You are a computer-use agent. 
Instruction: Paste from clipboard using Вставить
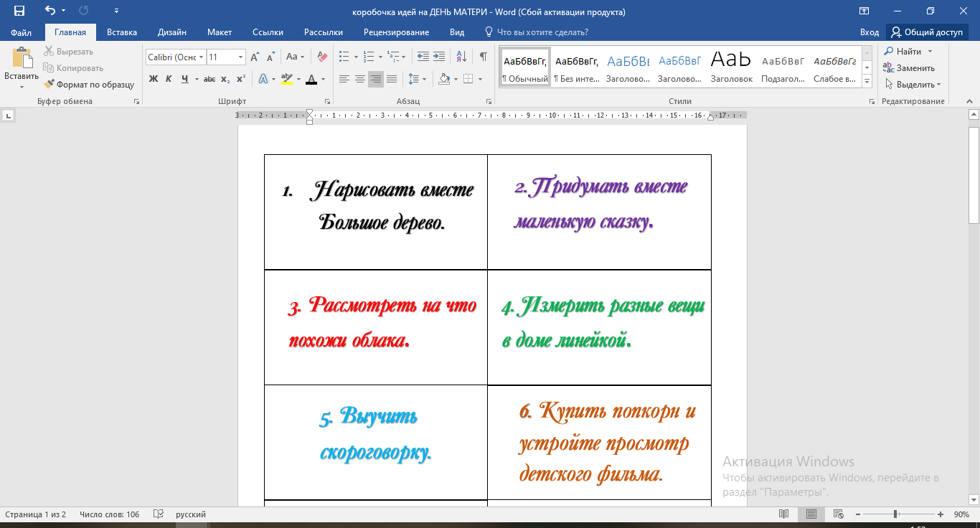[x=22, y=68]
